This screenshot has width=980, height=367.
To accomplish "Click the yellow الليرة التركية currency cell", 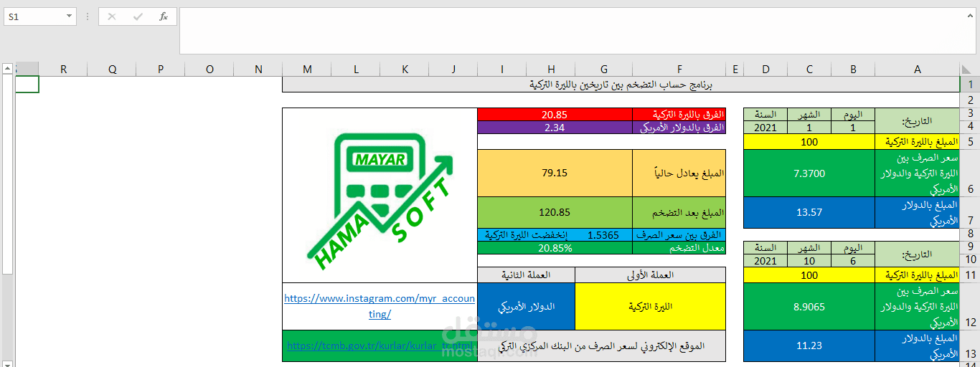I will [650, 306].
